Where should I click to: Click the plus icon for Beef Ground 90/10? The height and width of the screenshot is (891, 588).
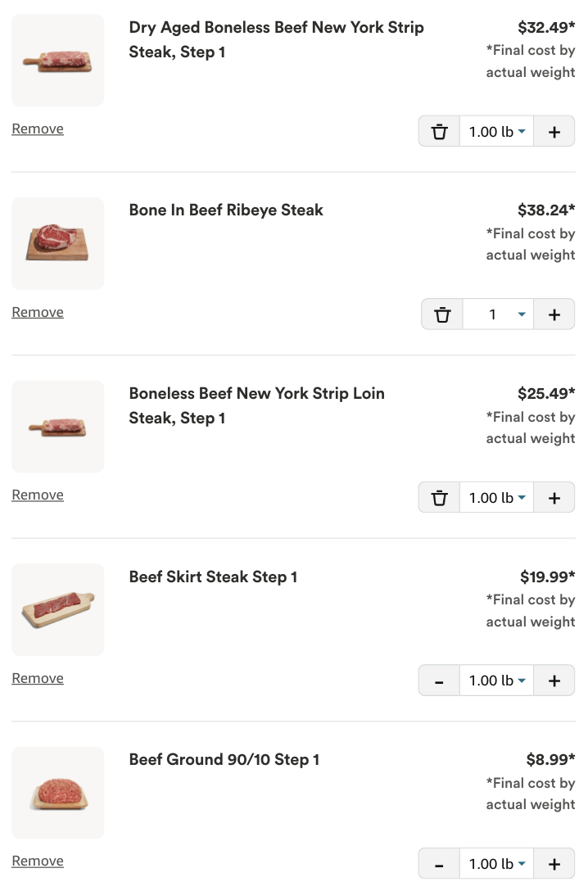click(x=554, y=863)
